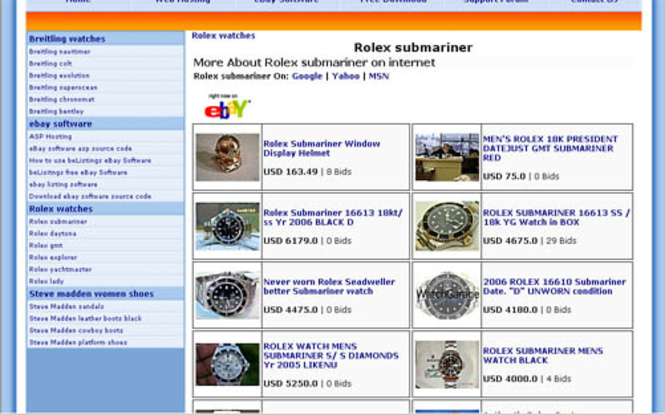
Task: Open Rolex lady in sidebar
Action: point(46,281)
